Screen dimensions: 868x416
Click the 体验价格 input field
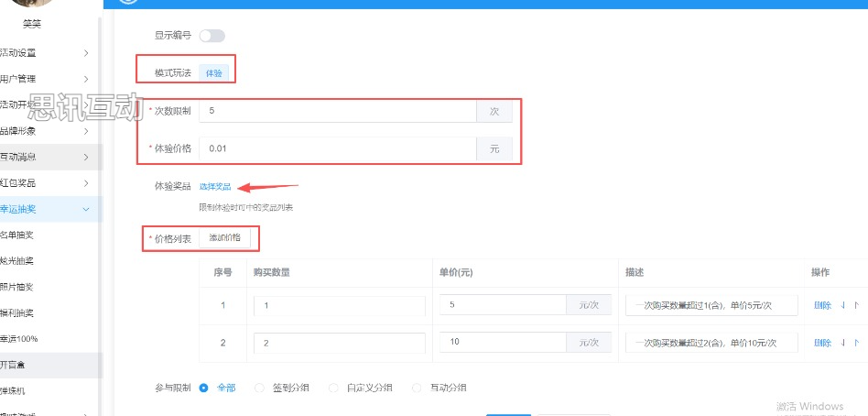pyautogui.click(x=339, y=148)
